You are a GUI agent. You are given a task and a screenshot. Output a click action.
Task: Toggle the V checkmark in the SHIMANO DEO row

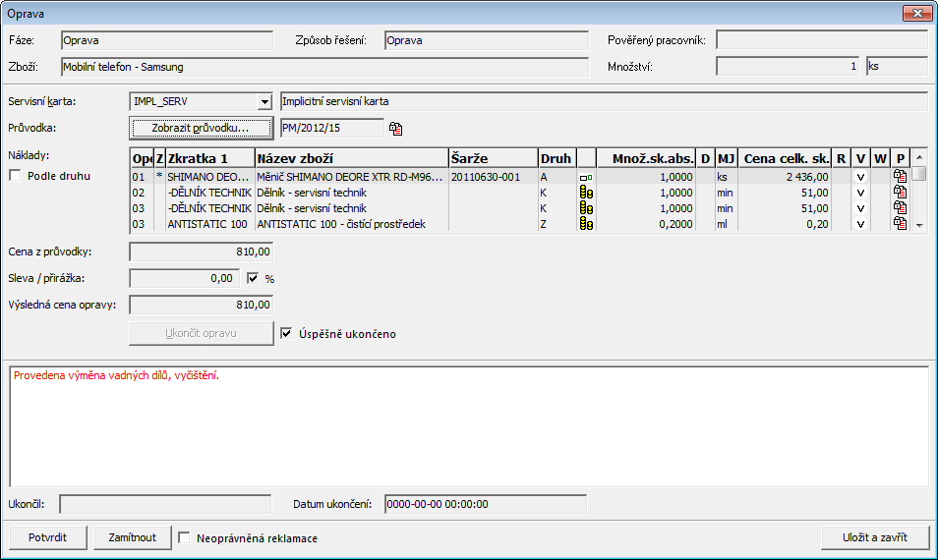[x=860, y=177]
